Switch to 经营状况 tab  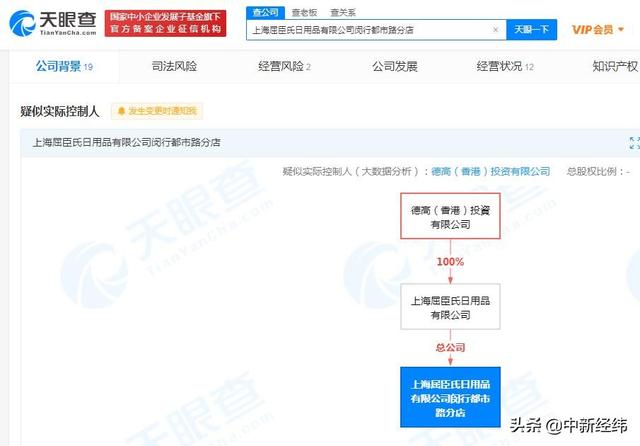point(505,66)
